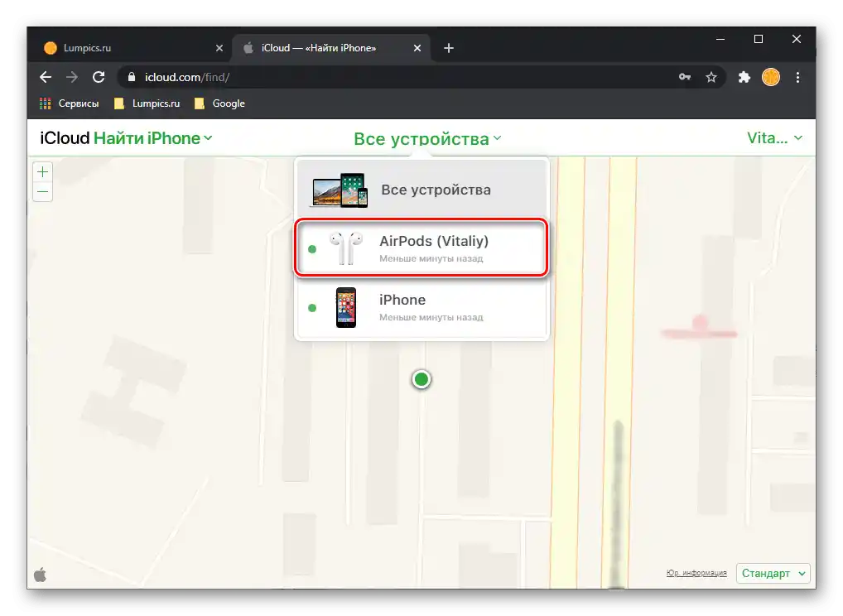Select the iCloud «Найти iPhone» tab
Image resolution: width=843 pixels, height=616 pixels.
(331, 48)
